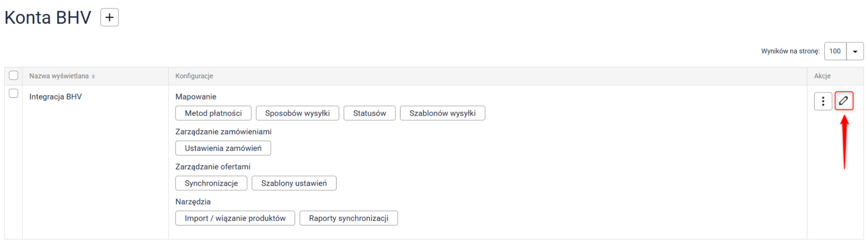The height and width of the screenshot is (244, 868).
Task: Click the plus icon to add BHV account
Action: tap(109, 17)
